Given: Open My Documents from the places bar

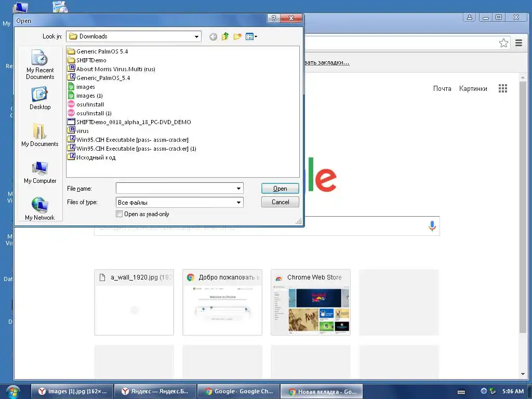Looking at the screenshot, I should pyautogui.click(x=40, y=135).
